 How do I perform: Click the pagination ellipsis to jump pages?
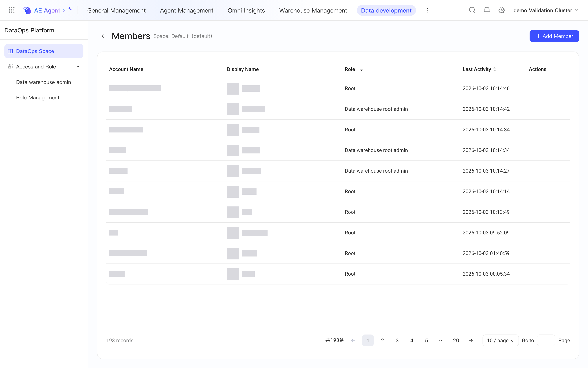441,340
